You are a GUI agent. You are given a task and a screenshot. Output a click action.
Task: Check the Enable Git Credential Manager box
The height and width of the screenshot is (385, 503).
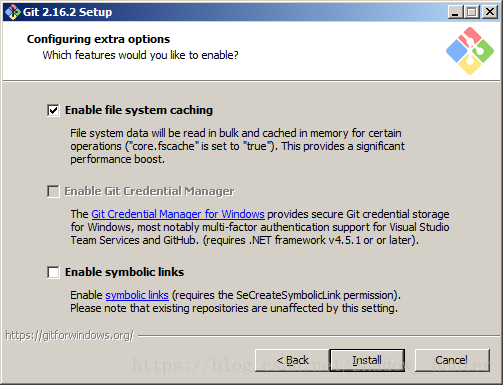[x=53, y=191]
